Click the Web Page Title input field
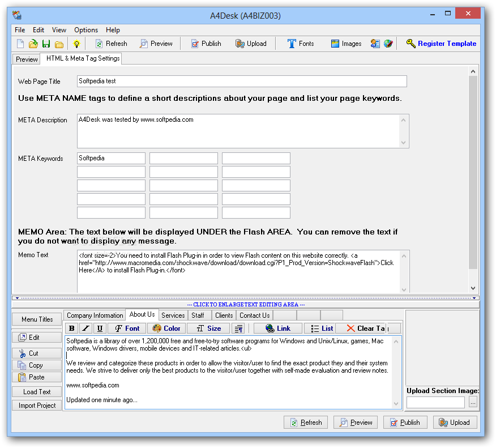This screenshot has height=448, width=496. pos(242,82)
